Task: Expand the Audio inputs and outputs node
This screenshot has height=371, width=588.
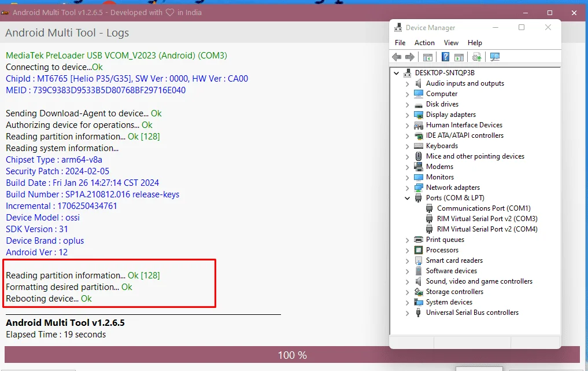Action: 407,83
